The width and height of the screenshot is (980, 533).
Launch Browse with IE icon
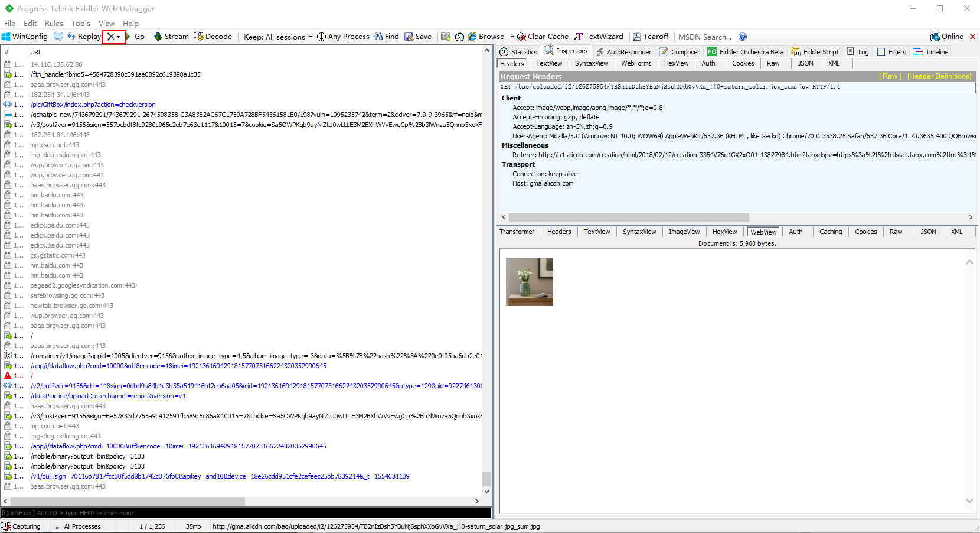[x=486, y=37]
